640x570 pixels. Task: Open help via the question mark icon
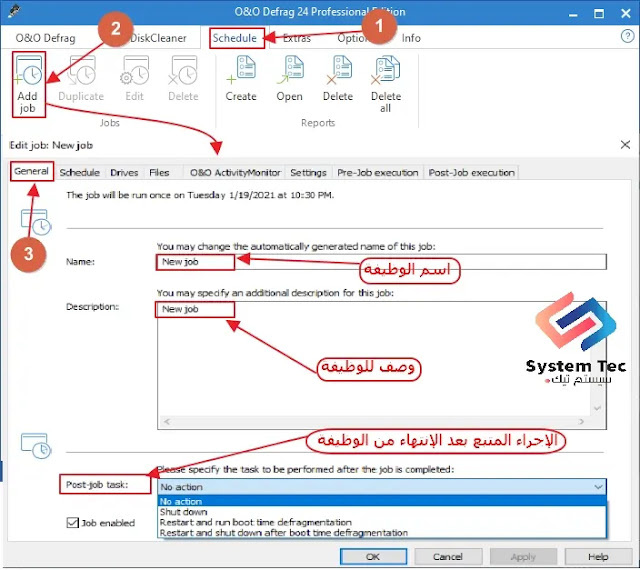coord(627,36)
